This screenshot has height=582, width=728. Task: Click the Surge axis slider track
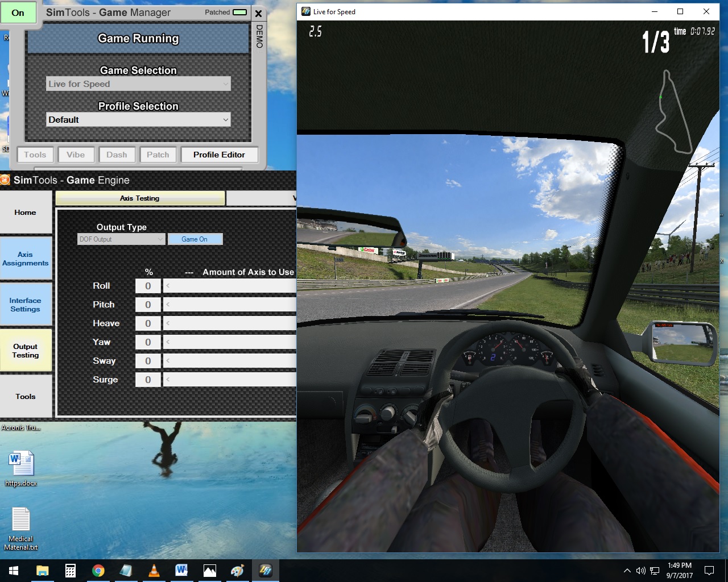[230, 380]
